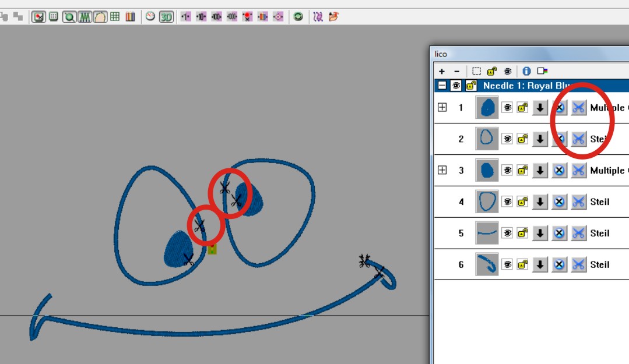The image size is (629, 364).
Task: Click the picture view icon with red dot
Action: [x=38, y=17]
